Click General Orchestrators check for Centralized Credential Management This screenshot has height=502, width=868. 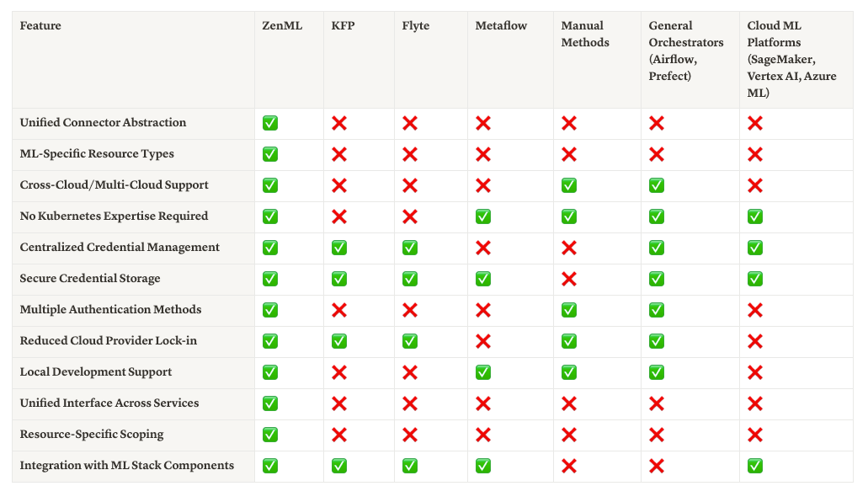tap(657, 248)
